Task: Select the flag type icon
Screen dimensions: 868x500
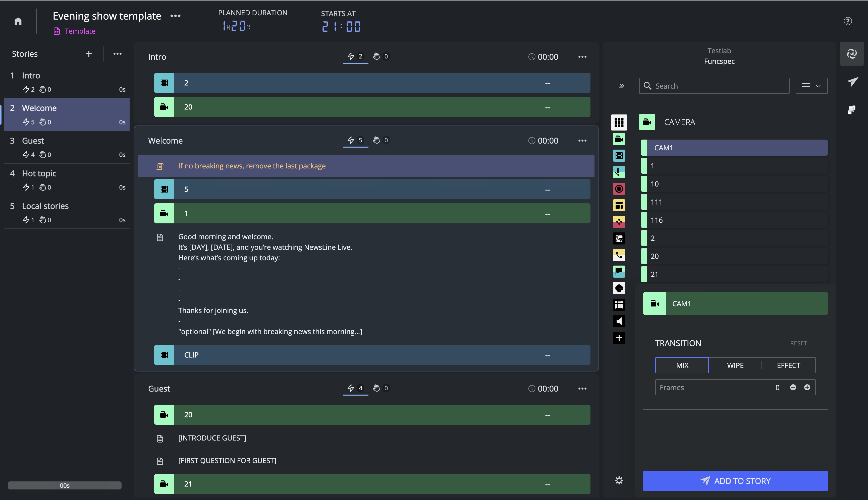Action: [619, 272]
